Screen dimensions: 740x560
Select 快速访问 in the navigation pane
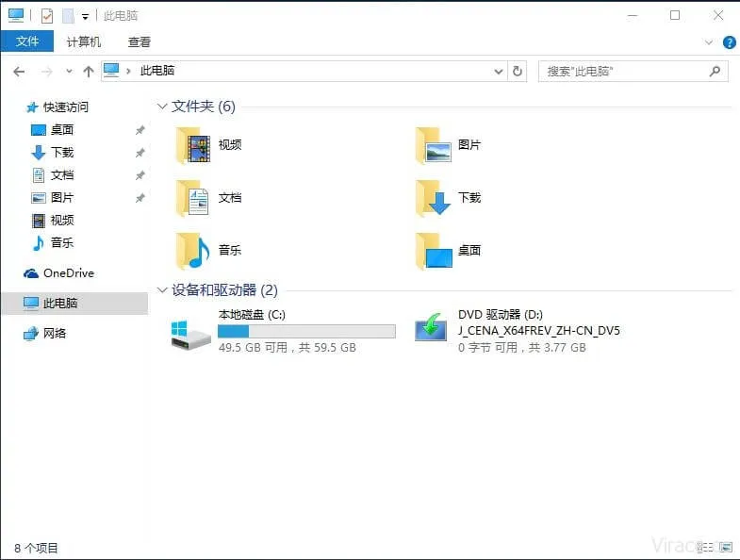click(65, 107)
